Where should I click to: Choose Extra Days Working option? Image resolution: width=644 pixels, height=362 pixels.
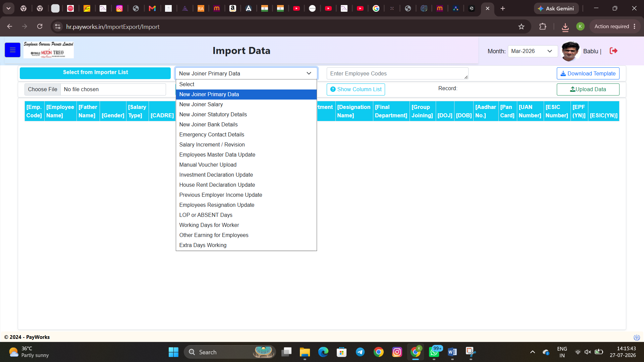(246, 245)
